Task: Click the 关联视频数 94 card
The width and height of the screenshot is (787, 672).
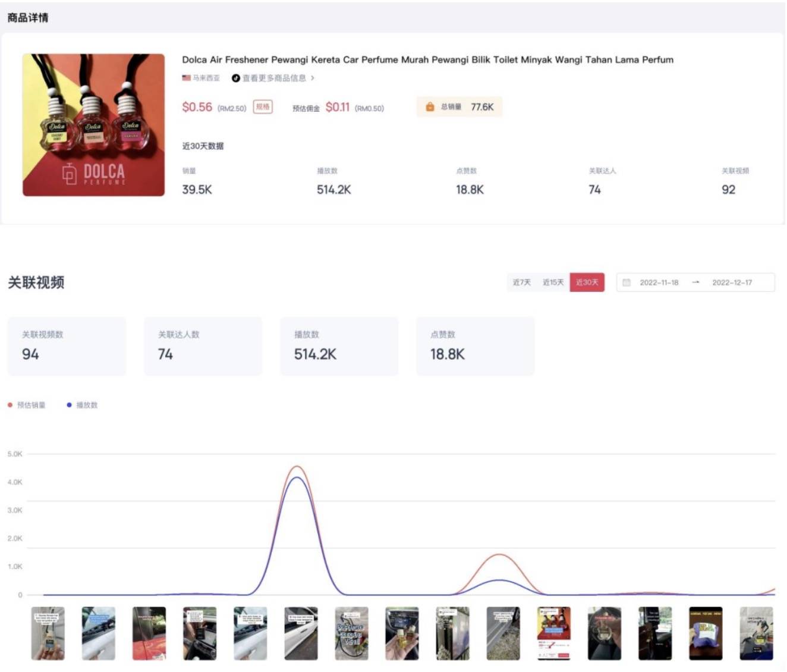Action: 67,346
